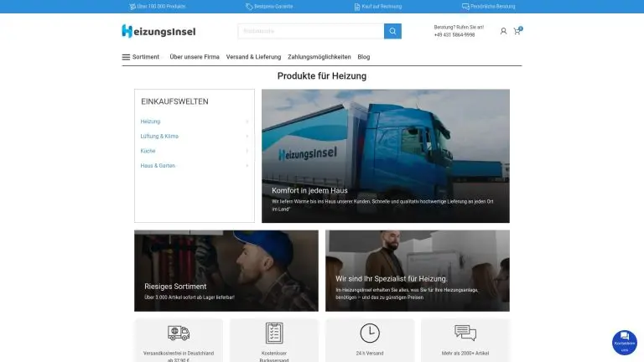Click the search magnifier button

pos(392,31)
